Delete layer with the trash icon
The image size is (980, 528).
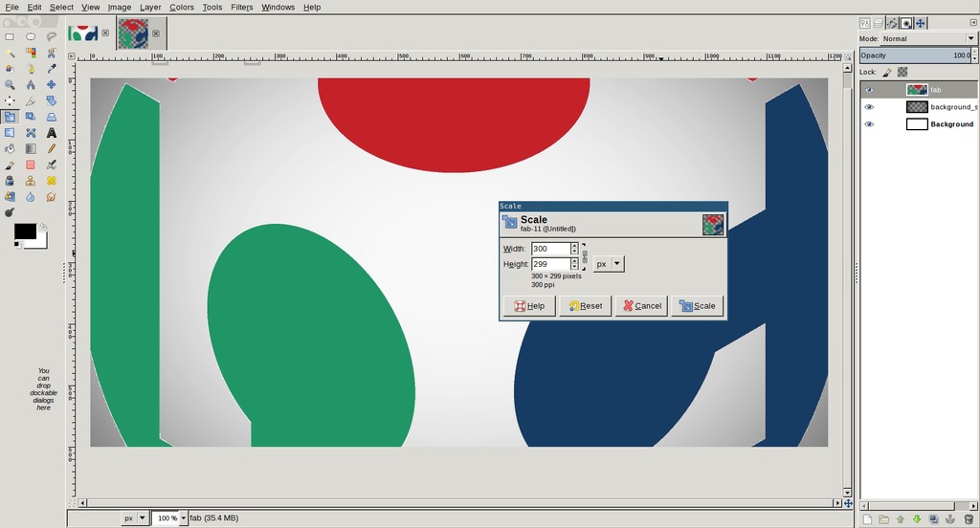[x=969, y=519]
